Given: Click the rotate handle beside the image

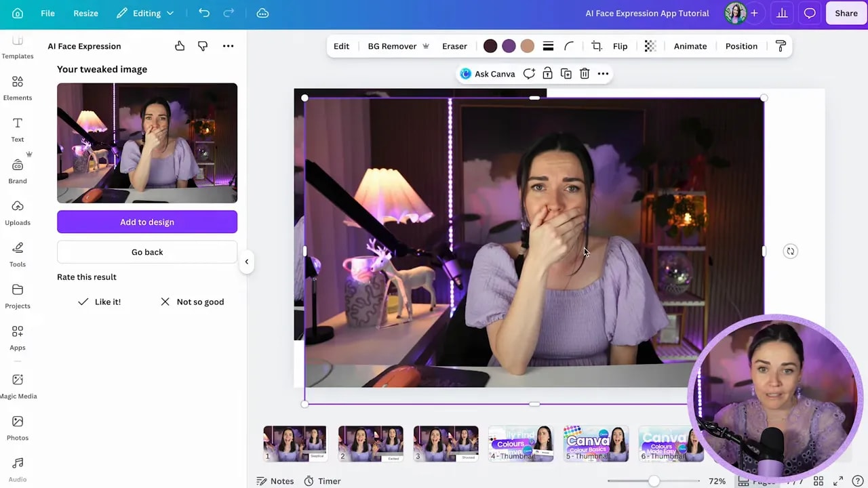Looking at the screenshot, I should 790,251.
